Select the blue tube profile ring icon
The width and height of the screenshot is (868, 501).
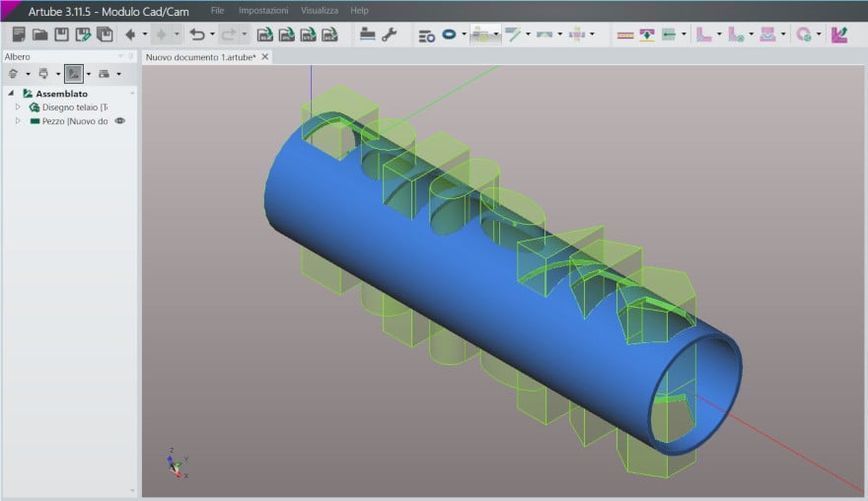click(449, 35)
